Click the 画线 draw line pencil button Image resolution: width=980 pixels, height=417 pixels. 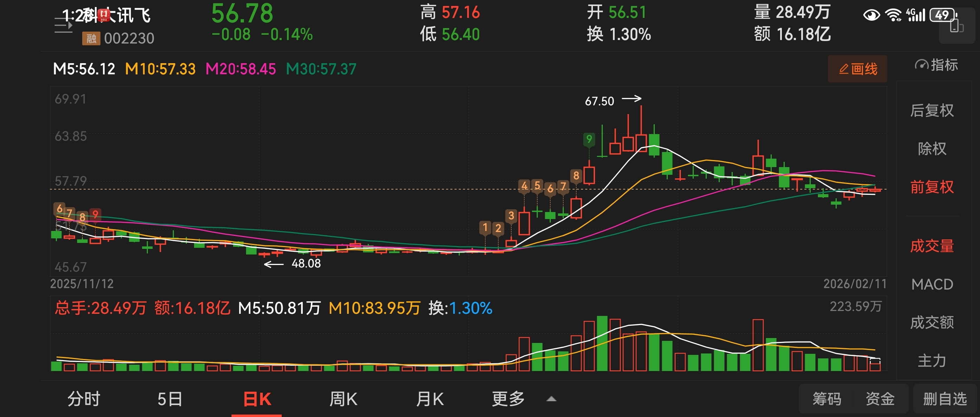(x=857, y=69)
